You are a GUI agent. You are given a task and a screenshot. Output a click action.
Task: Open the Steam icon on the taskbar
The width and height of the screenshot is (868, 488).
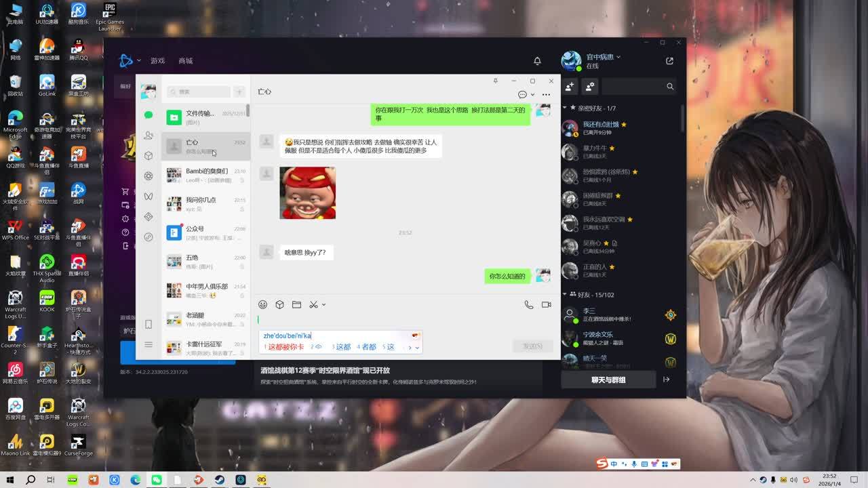pyautogui.click(x=220, y=480)
